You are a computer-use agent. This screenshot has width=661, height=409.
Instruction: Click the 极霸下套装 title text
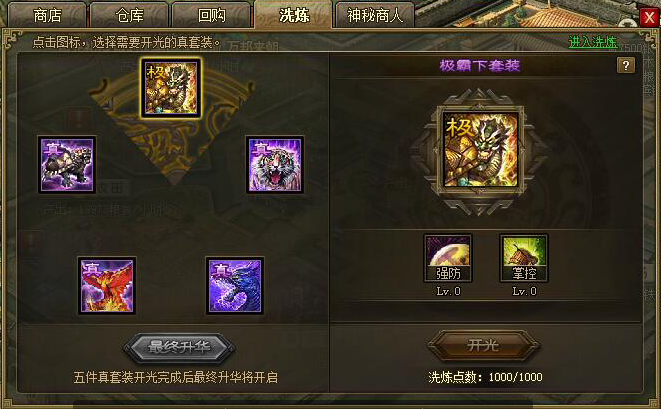pyautogui.click(x=480, y=66)
